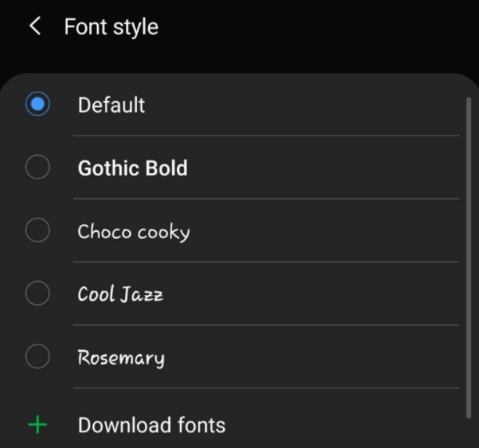479x448 pixels.
Task: Tap the green plus icon
Action: click(x=37, y=425)
